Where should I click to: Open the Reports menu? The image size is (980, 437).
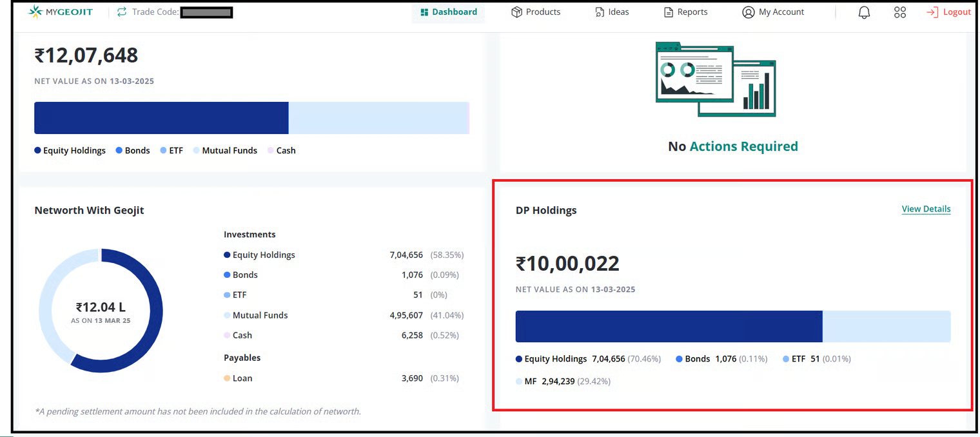(692, 12)
